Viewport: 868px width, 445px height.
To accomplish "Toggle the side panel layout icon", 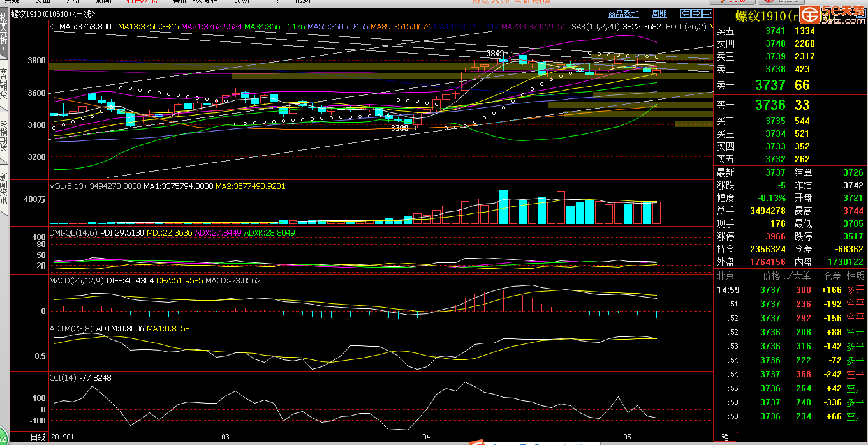I will (x=707, y=13).
